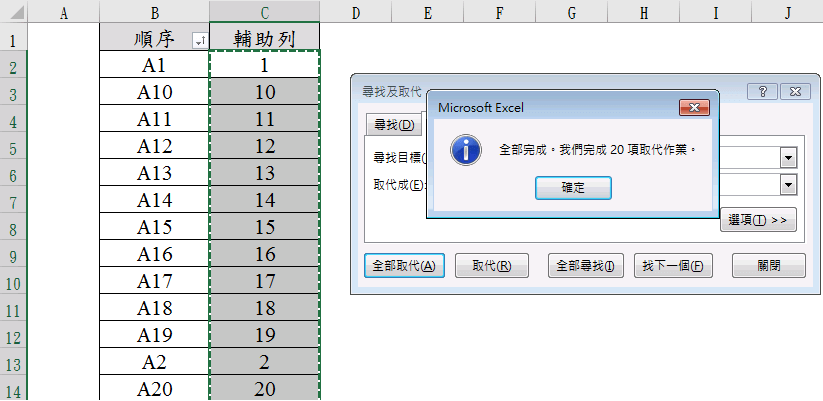Select column D header
823x401 pixels.
pos(356,12)
